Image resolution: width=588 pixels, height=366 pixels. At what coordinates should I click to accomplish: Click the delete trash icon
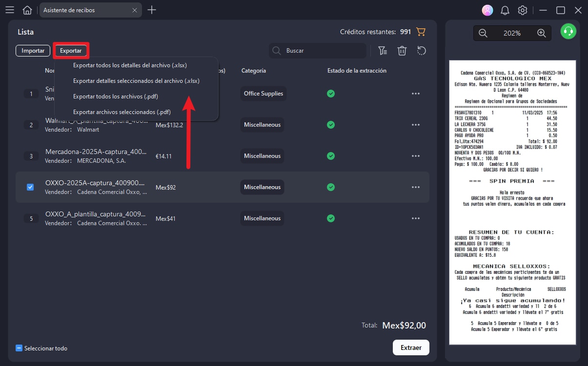coord(402,50)
